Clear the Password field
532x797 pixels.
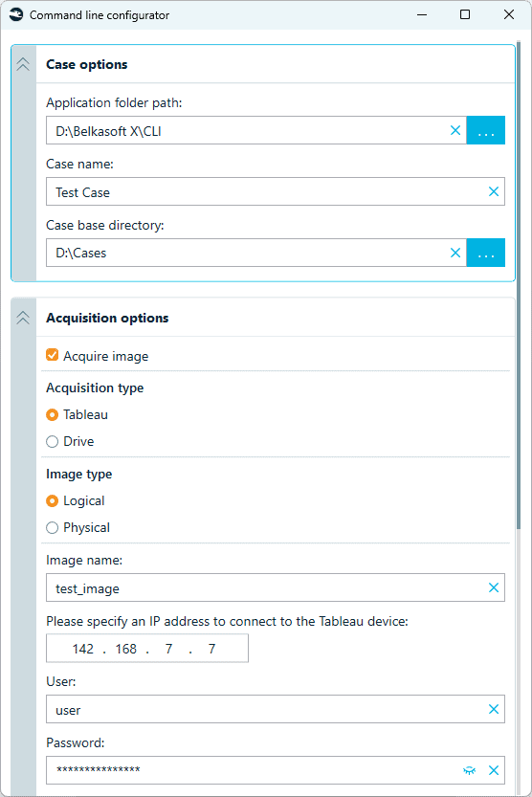(x=494, y=770)
